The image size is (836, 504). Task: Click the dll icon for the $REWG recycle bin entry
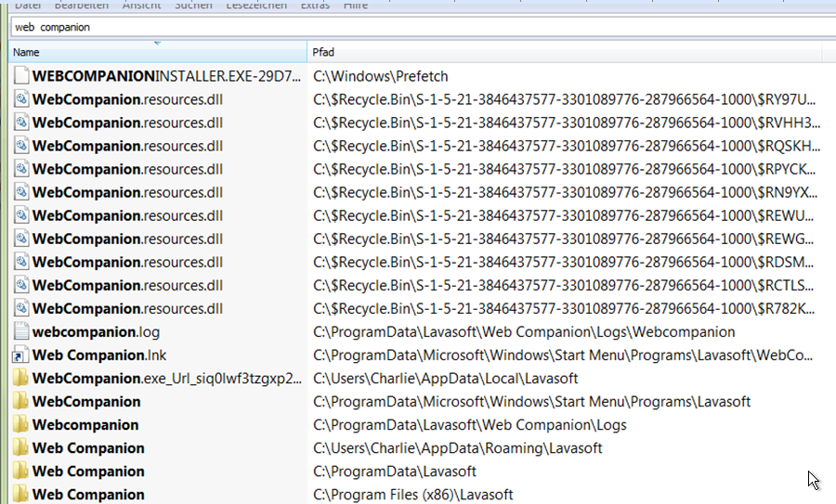pos(21,239)
